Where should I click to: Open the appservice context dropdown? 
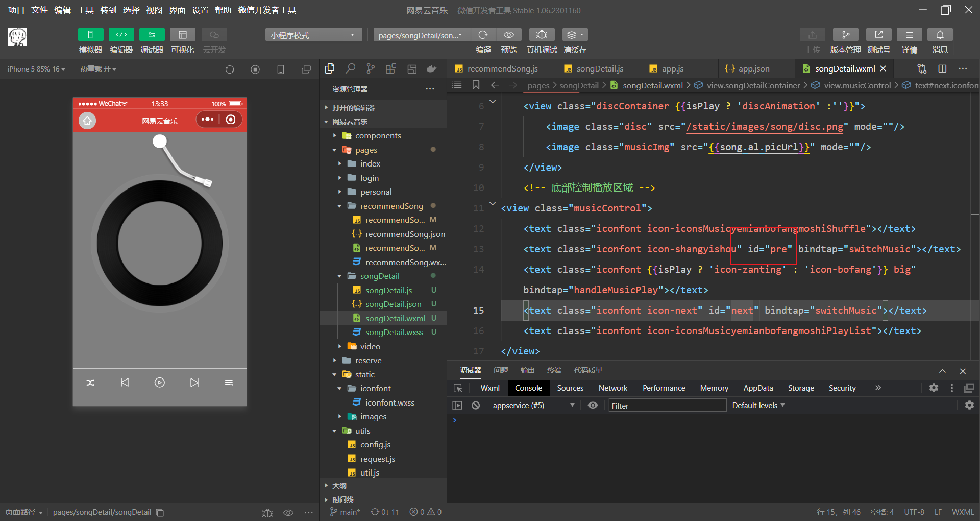(534, 406)
